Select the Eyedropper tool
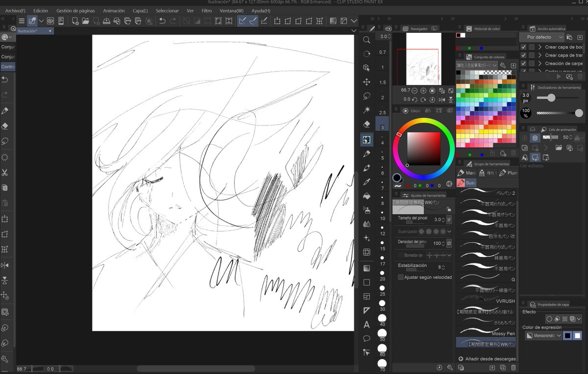This screenshot has height=374, width=588. tap(367, 182)
